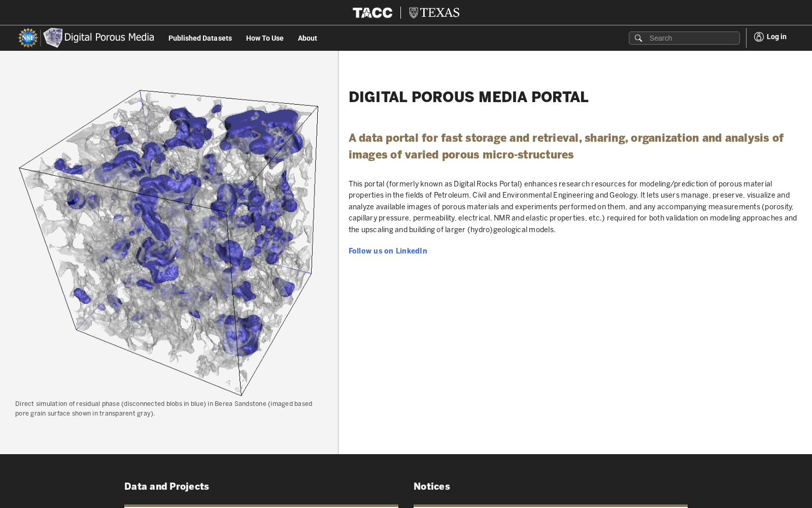Click the Log in user icon

pos(759,37)
